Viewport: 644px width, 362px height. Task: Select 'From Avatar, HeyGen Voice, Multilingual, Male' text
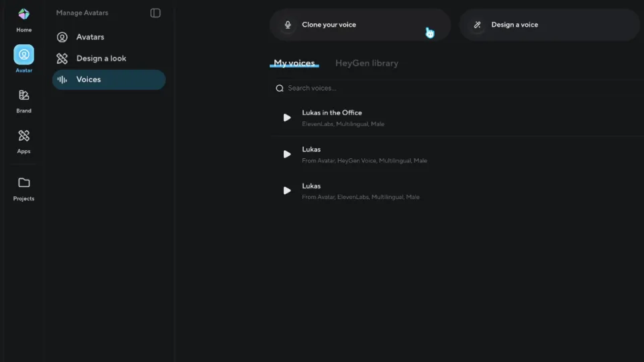pos(364,160)
